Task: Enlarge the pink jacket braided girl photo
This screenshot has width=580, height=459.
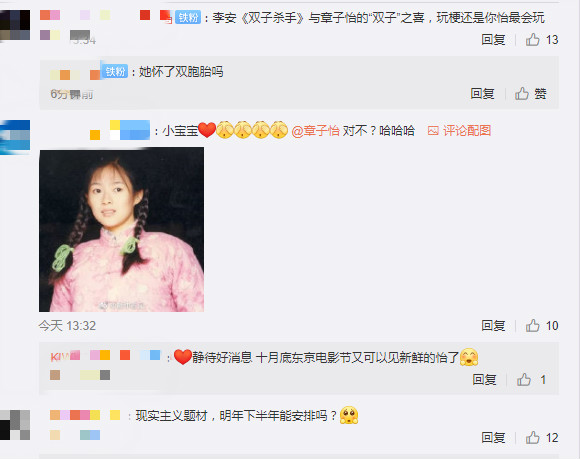Action: point(121,229)
